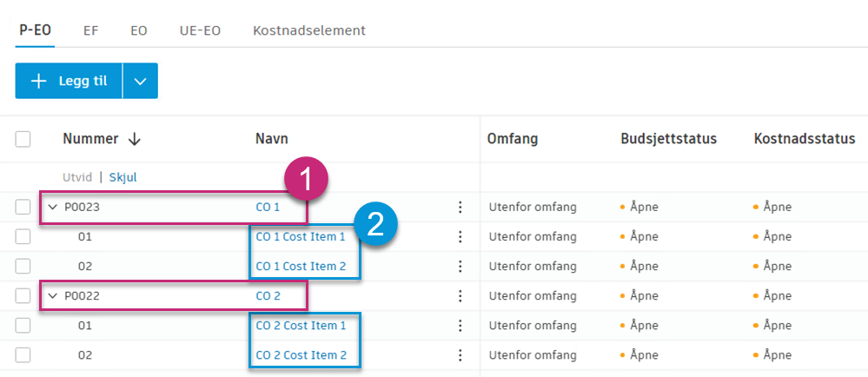This screenshot has height=377, width=868.
Task: Click the sort arrow next to Nummer
Action: coord(135,139)
